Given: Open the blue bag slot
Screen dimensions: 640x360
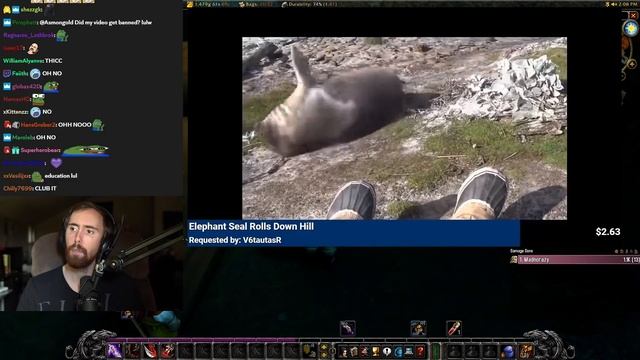Looking at the screenshot, I should click(508, 351).
